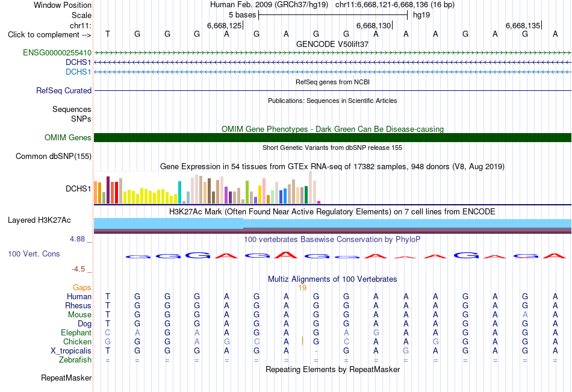Screen dimensions: 572x392
Task: Open the ENSG00000255410 gene track label
Action: pyautogui.click(x=57, y=52)
